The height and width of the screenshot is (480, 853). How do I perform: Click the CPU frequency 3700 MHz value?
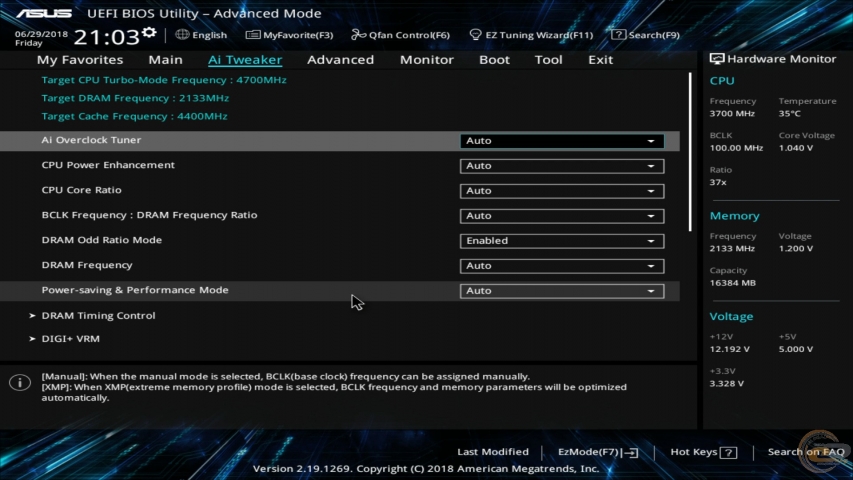(x=732, y=114)
